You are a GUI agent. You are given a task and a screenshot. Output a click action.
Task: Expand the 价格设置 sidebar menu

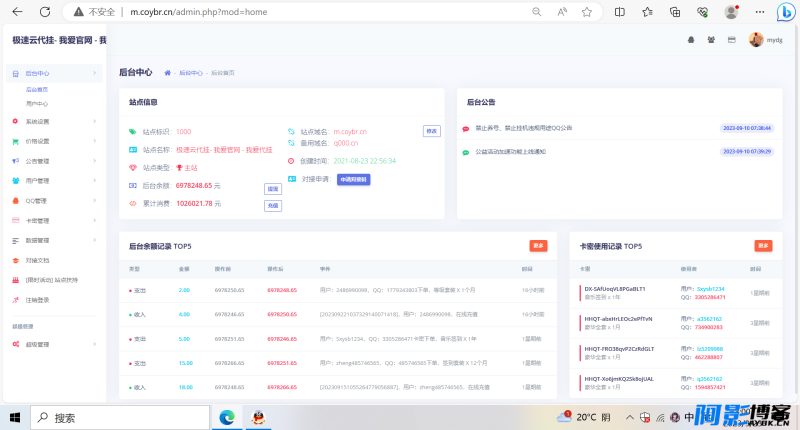(x=54, y=141)
